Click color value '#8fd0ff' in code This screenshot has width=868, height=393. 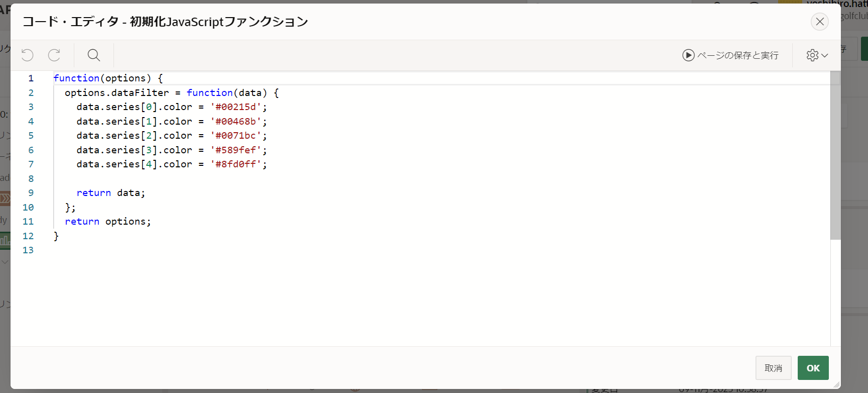(x=238, y=164)
